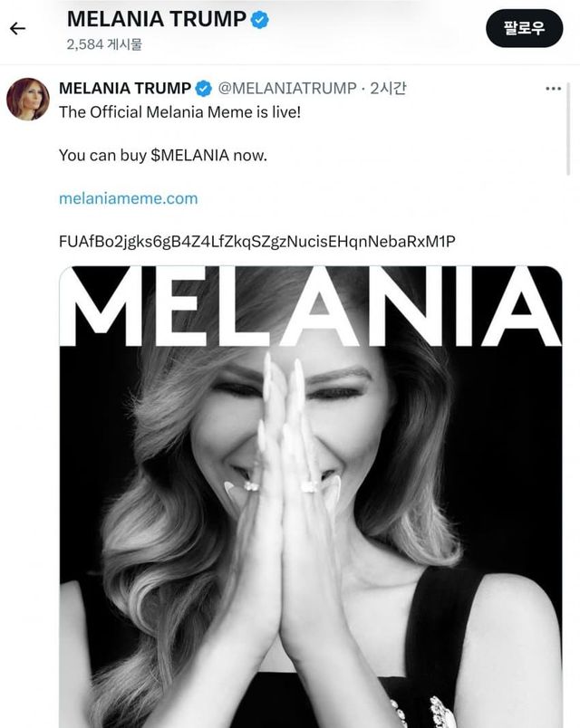The width and height of the screenshot is (580, 728).
Task: Click the large MELANIA heading inside the image
Action: tap(311, 308)
